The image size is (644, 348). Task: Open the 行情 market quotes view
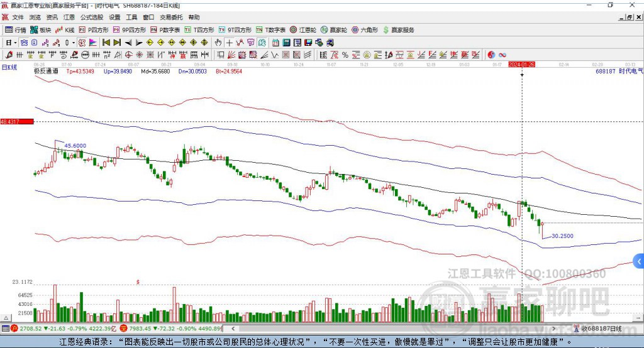coord(15,30)
